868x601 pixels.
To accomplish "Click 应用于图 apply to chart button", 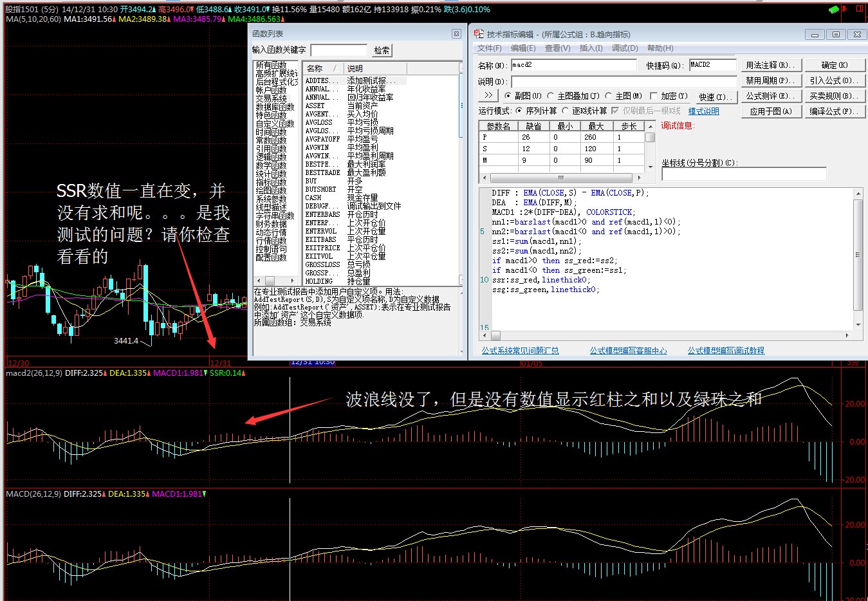I will [x=771, y=111].
